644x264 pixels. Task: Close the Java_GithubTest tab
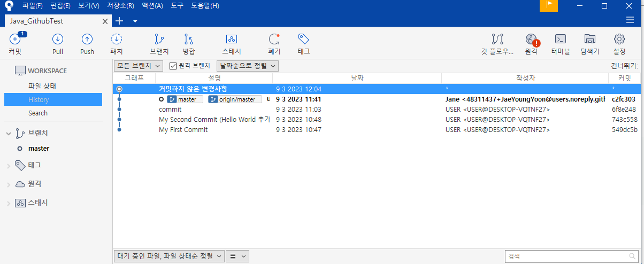(105, 21)
